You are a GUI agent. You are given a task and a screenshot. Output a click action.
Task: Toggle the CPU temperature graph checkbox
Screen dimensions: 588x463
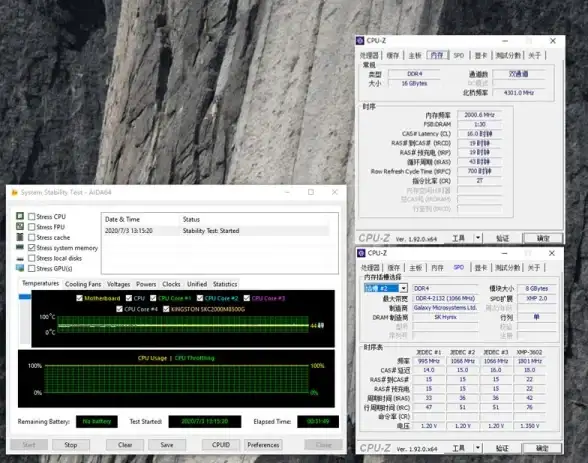129,298
